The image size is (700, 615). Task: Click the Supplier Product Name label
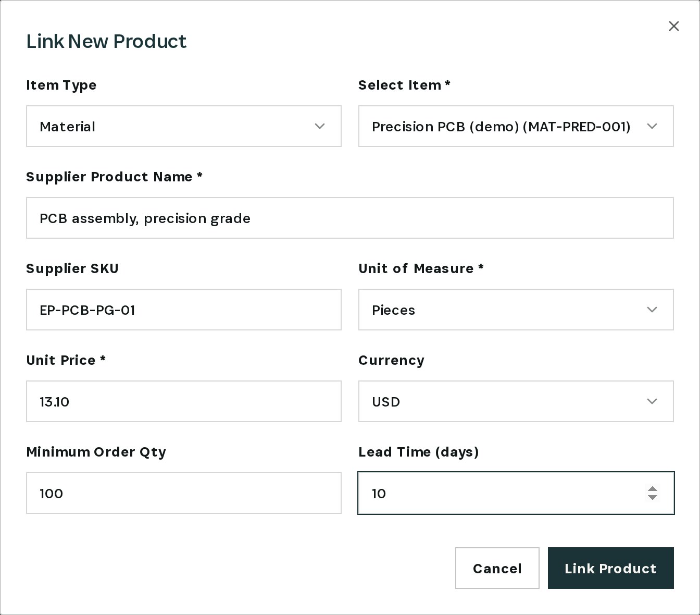click(114, 177)
